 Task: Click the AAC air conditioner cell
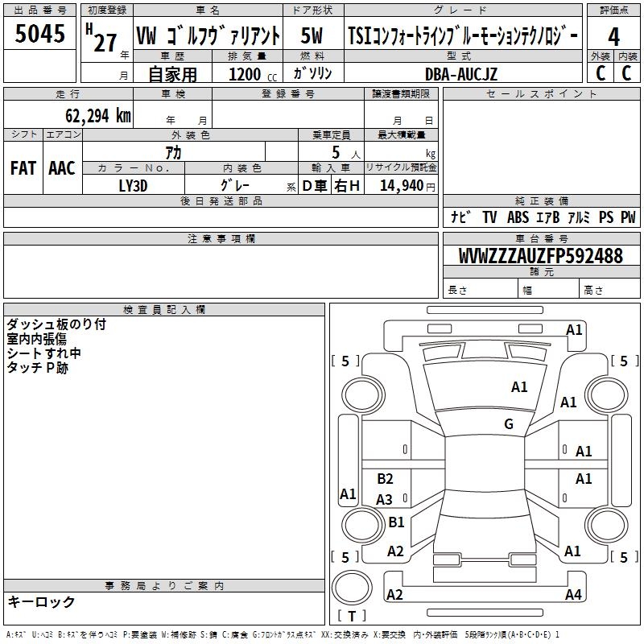62,168
